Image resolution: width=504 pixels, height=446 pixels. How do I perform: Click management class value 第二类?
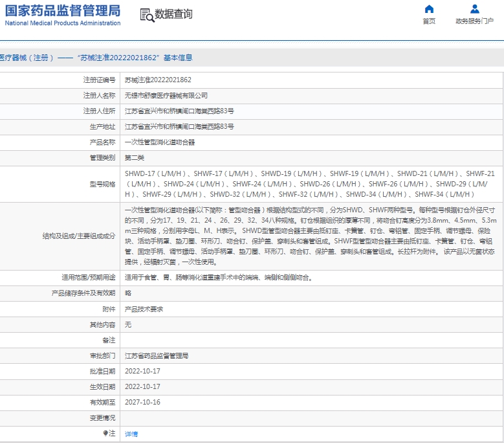(135, 158)
